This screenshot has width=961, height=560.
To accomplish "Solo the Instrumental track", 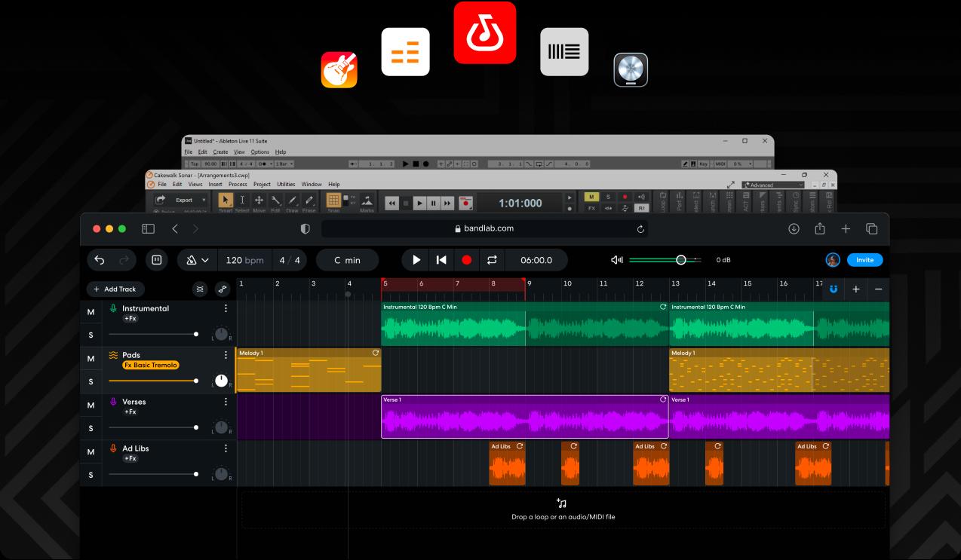I will [91, 335].
